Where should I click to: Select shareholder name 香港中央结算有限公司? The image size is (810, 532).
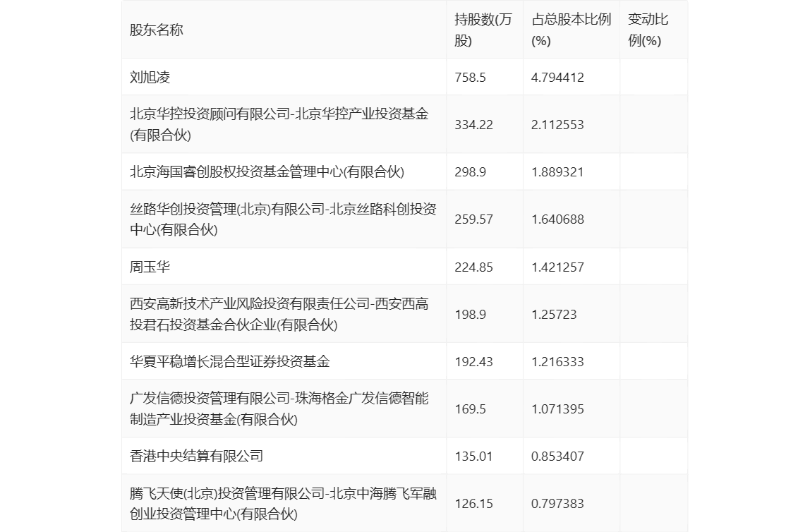point(196,456)
